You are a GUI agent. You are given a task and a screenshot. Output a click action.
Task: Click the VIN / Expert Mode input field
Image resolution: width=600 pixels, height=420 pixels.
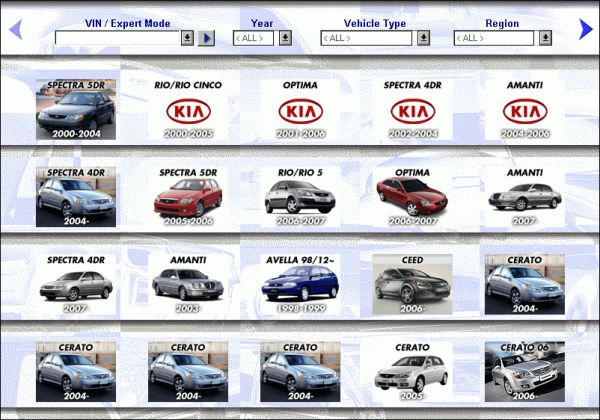117,38
